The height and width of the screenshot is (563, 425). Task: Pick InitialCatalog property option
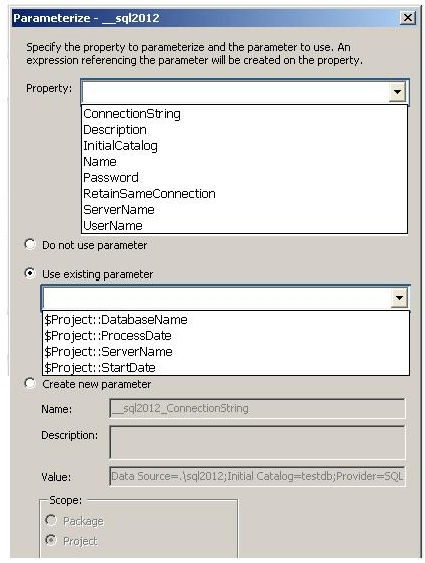tap(244, 146)
